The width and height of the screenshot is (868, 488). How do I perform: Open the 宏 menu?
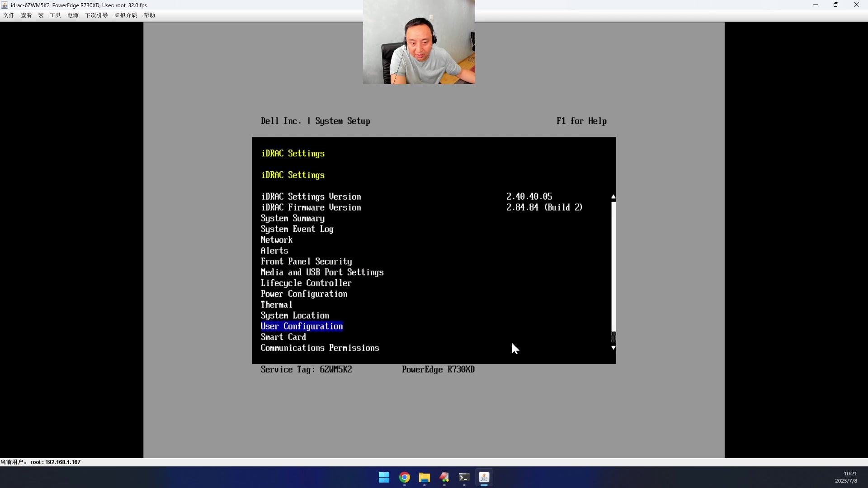(41, 15)
